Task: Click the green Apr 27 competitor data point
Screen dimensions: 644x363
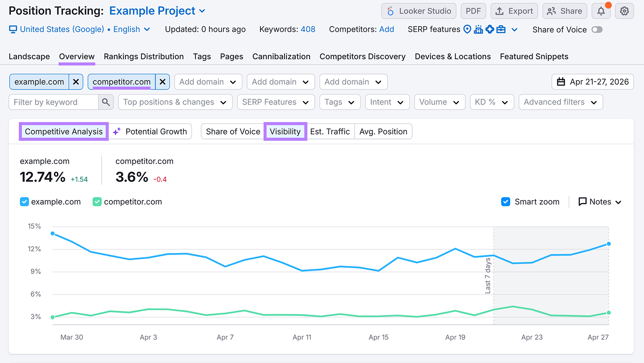Action: point(609,313)
